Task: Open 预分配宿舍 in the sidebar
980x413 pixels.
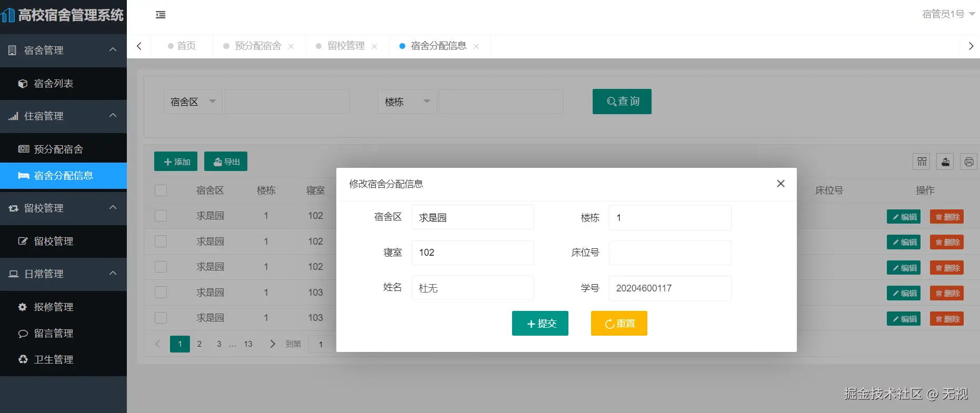Action: (x=63, y=149)
